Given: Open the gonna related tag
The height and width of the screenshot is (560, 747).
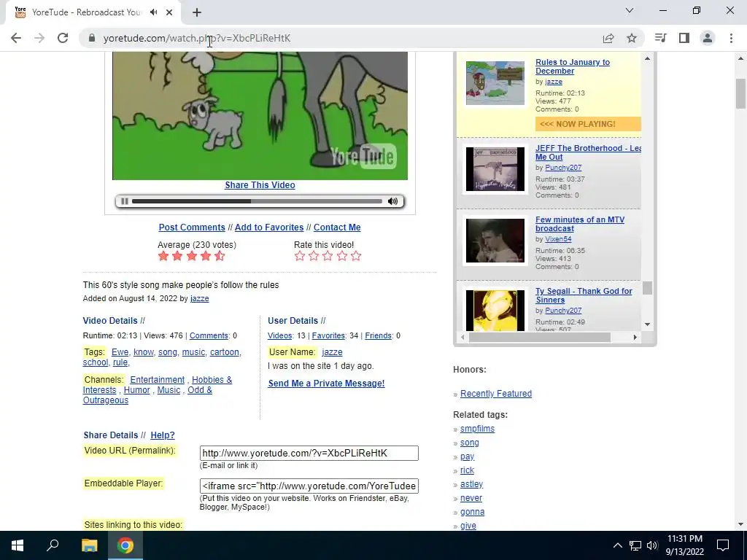Looking at the screenshot, I should point(472,512).
